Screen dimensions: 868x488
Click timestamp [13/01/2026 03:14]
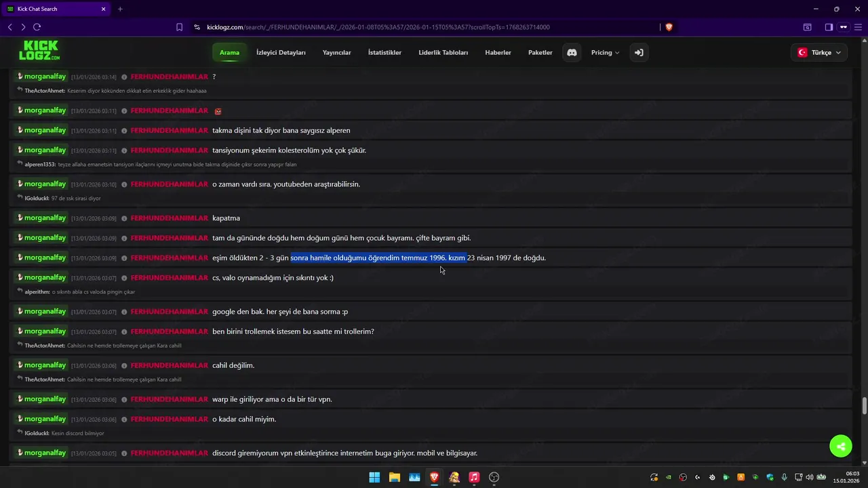click(94, 77)
